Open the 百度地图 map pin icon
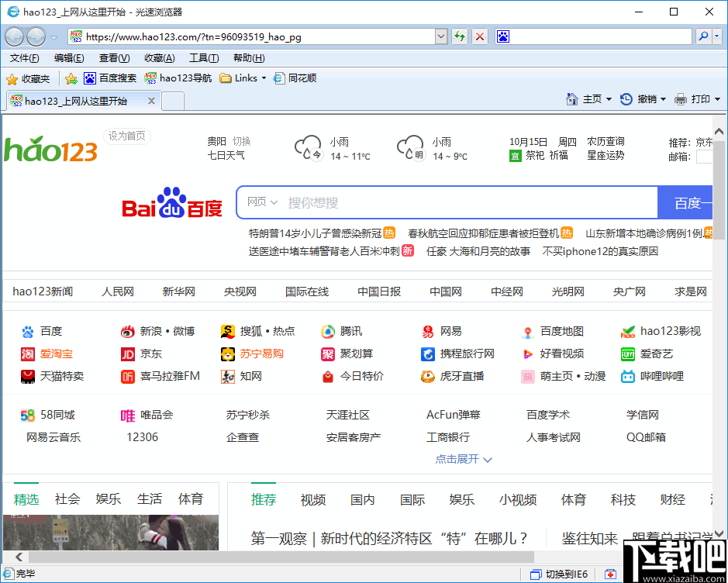Viewport: 728px width, 583px height. (527, 332)
